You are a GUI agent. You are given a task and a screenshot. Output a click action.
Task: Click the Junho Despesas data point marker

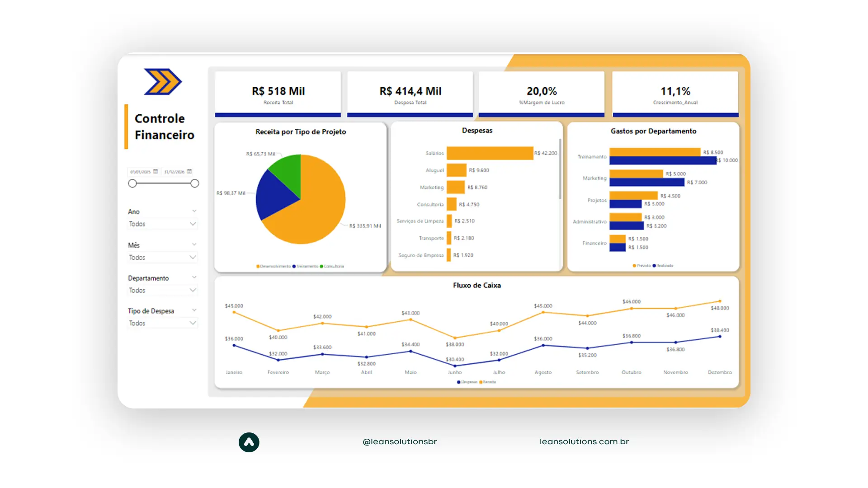coord(455,366)
